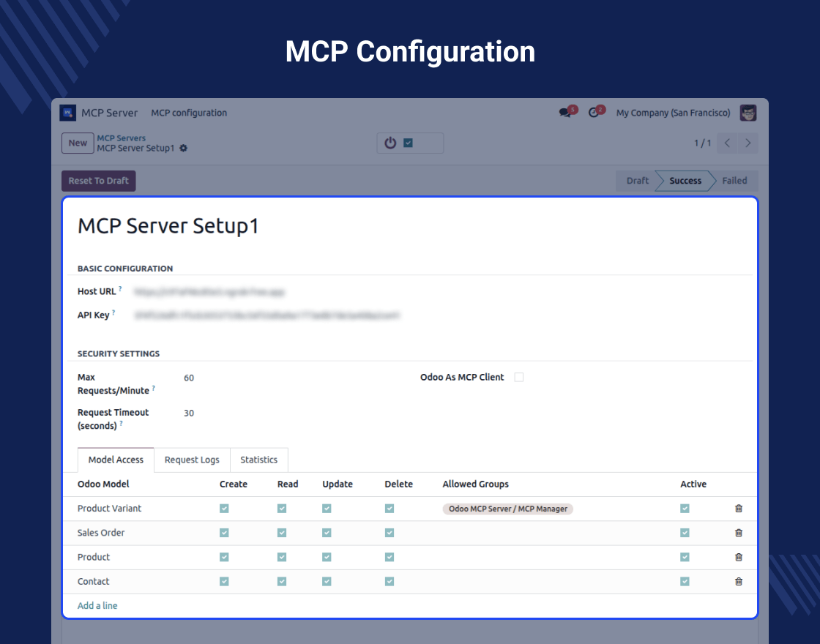Open the user avatar menu
The height and width of the screenshot is (644, 820).
point(748,113)
